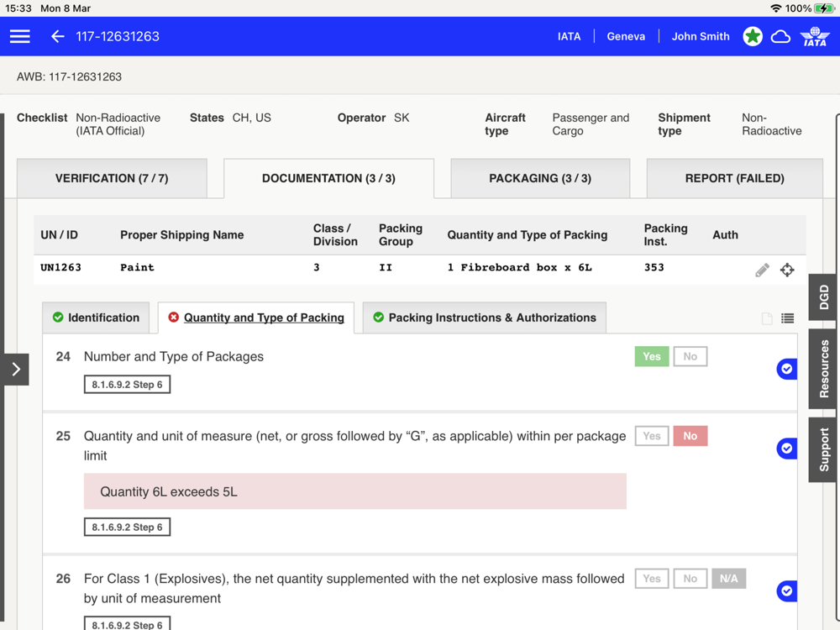Viewport: 840px width, 630px height.
Task: Click the Proper Shipping Name column header
Action: coord(181,234)
